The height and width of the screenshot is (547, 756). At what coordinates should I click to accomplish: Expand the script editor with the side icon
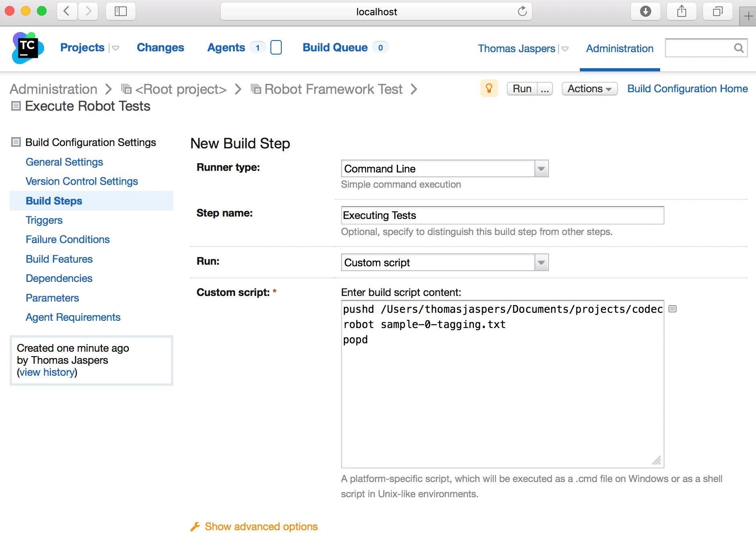673,309
